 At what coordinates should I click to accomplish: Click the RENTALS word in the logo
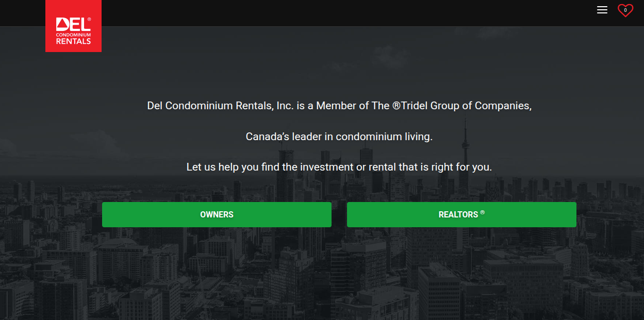(73, 41)
